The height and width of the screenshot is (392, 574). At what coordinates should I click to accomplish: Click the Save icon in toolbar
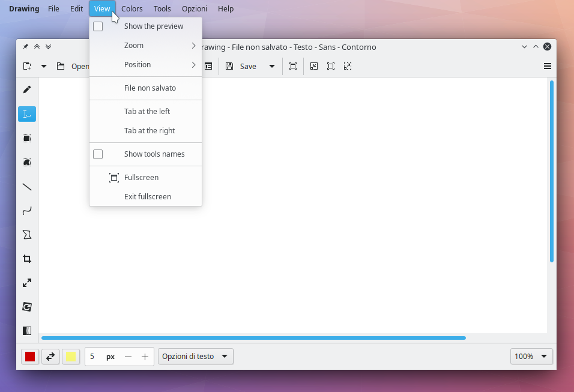229,66
